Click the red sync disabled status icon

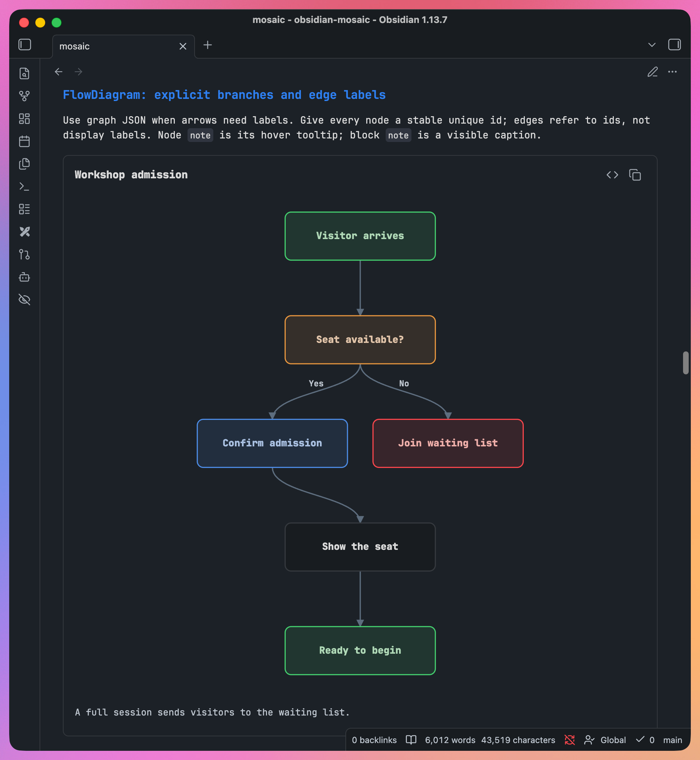569,740
